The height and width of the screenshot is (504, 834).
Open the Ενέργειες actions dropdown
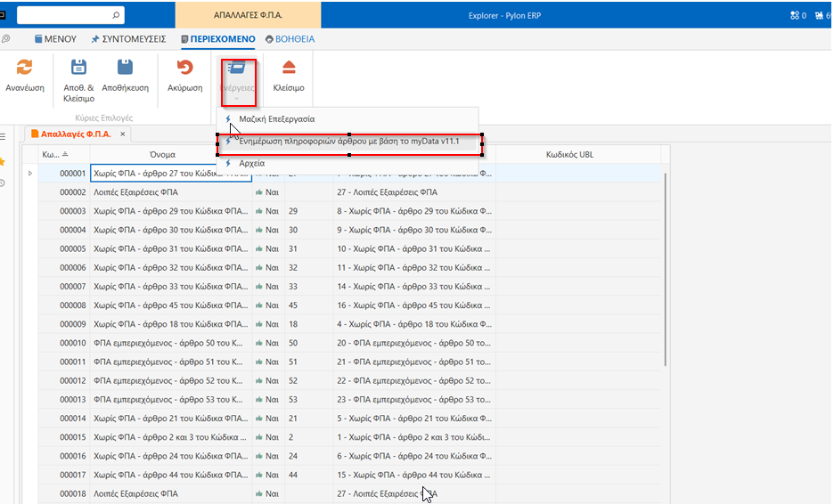click(x=238, y=78)
